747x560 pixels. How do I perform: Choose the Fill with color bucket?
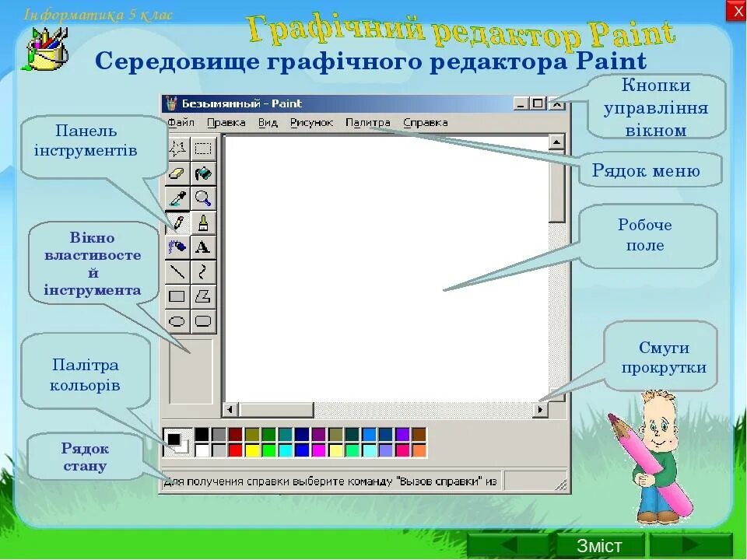tap(203, 173)
